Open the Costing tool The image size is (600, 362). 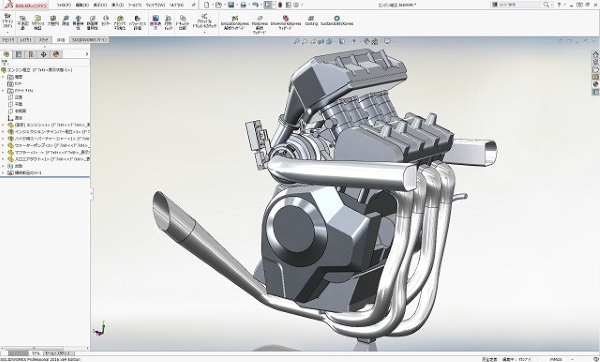point(311,21)
